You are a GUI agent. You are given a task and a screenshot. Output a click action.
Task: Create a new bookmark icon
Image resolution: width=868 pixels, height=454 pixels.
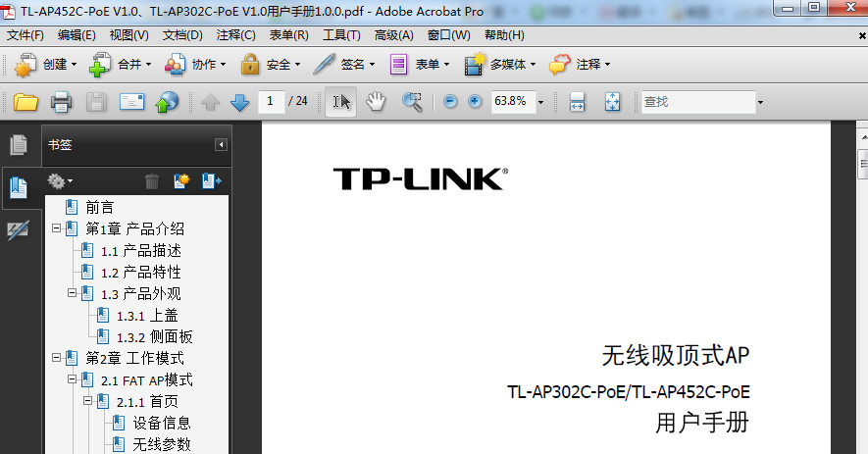181,181
